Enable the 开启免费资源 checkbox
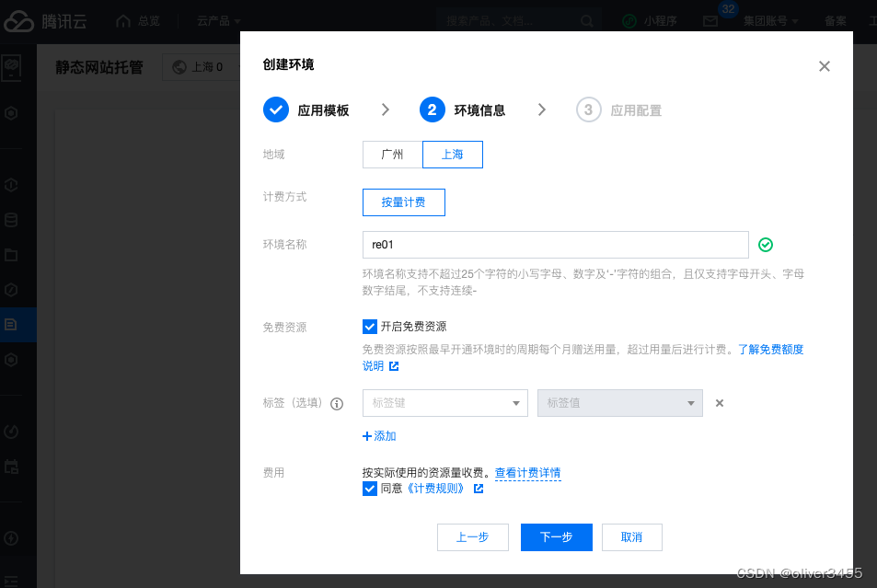The width and height of the screenshot is (877, 588). click(370, 326)
